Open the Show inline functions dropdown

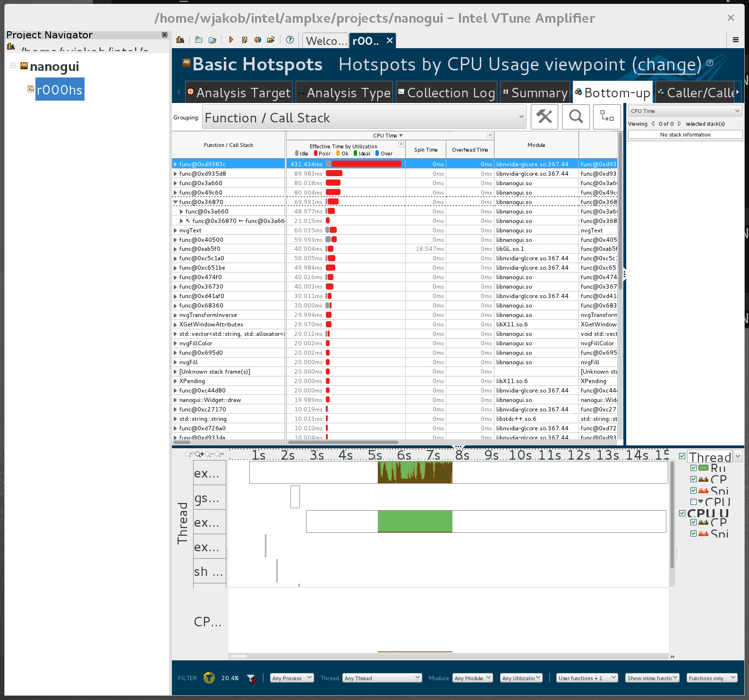point(652,678)
